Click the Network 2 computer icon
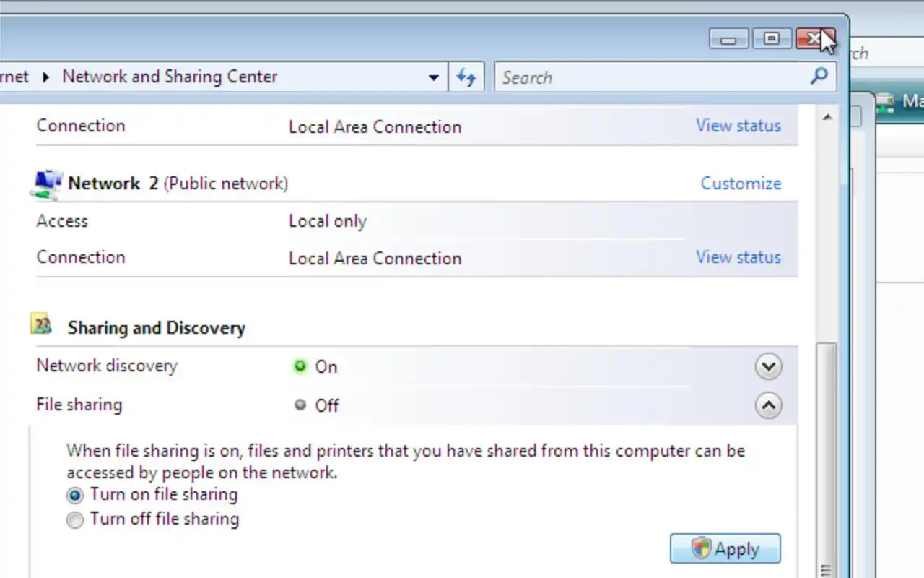 (47, 184)
